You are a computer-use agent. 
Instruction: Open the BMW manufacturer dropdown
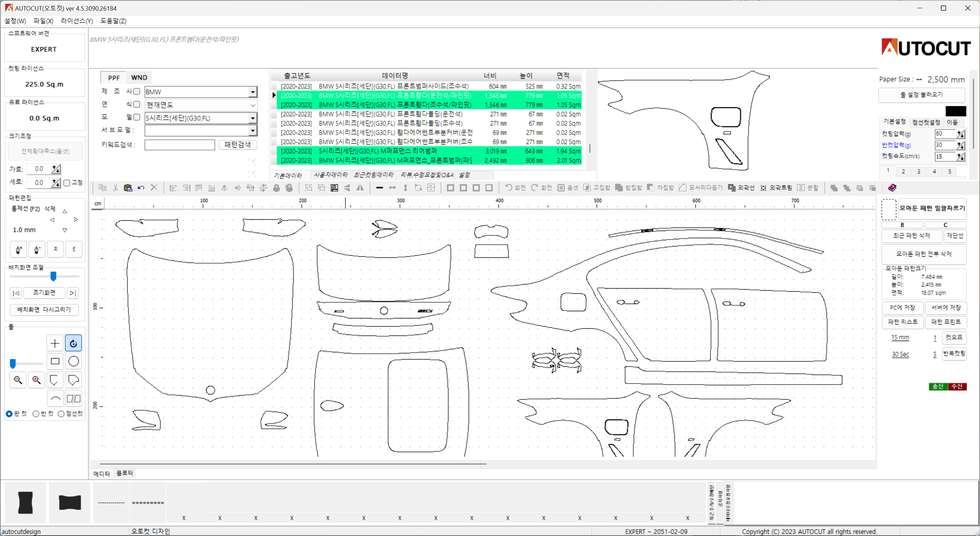(x=253, y=92)
